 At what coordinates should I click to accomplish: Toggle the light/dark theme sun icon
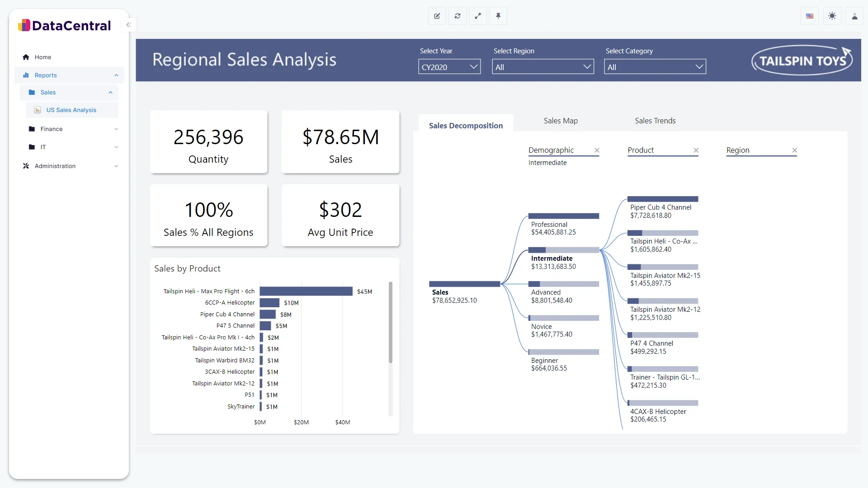832,16
